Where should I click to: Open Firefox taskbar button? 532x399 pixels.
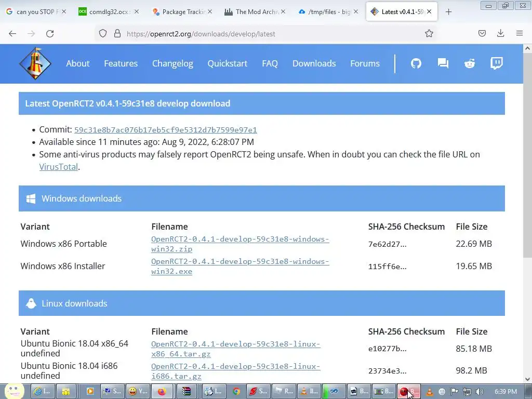(x=162, y=391)
